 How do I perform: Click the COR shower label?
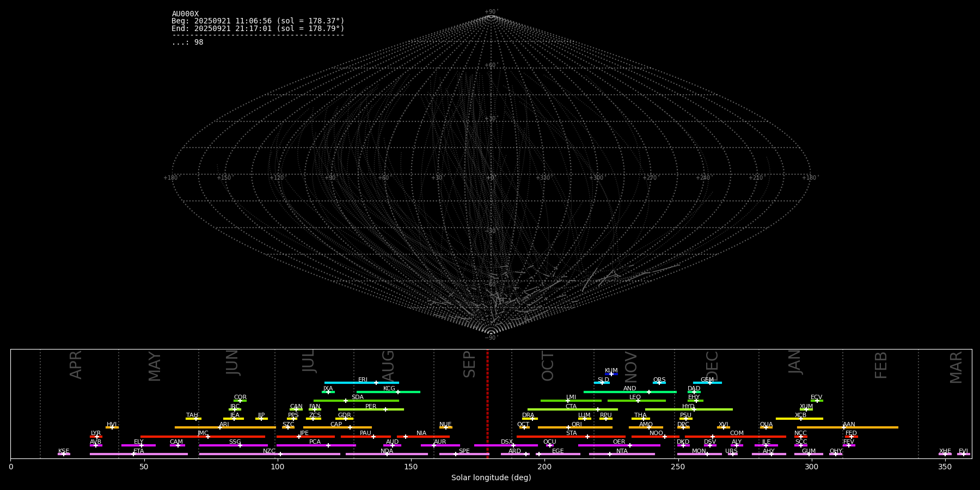240,397
